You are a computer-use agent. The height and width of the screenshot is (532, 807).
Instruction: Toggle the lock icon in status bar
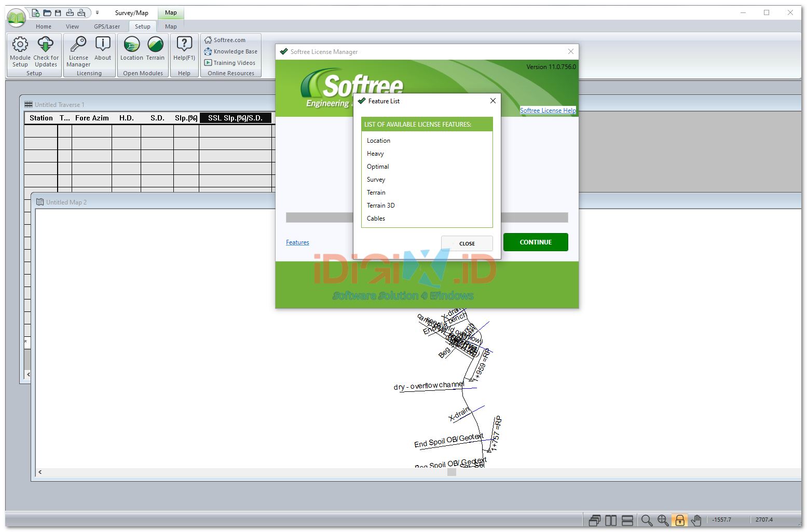[680, 520]
